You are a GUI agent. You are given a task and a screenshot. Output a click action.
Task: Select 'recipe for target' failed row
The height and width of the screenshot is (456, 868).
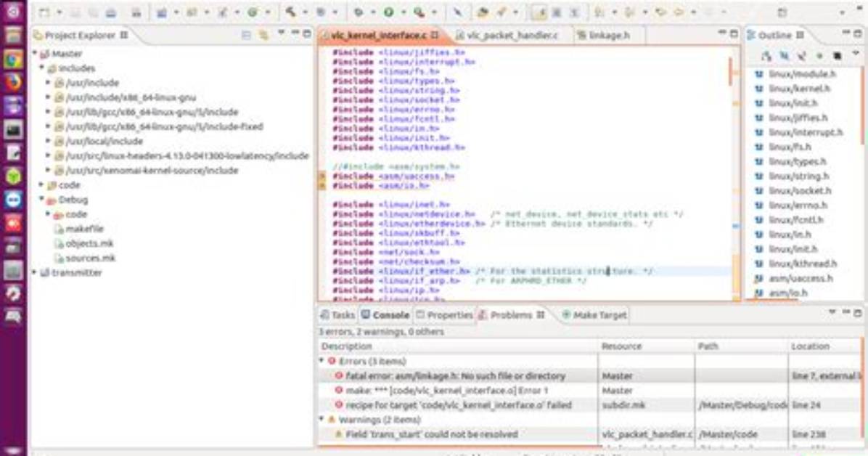pyautogui.click(x=590, y=405)
